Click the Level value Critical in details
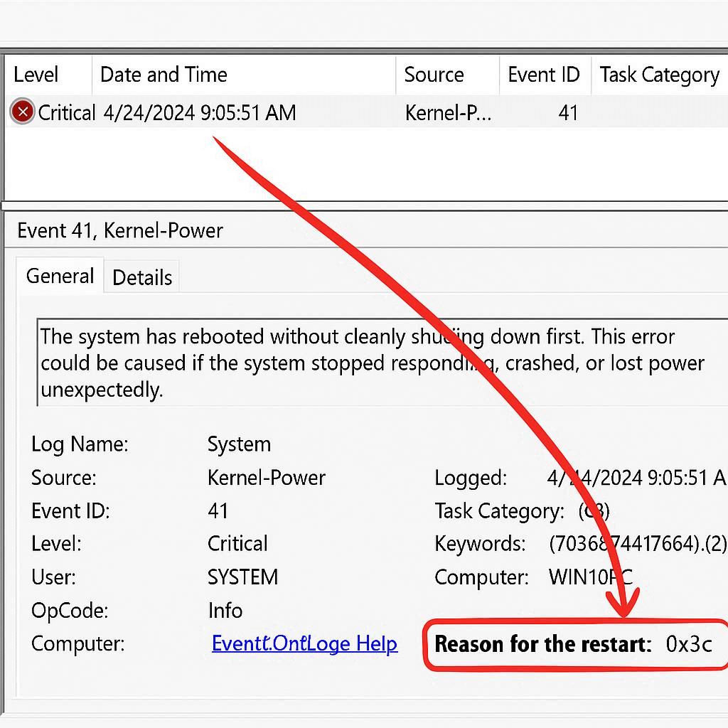The image size is (728, 728). [237, 544]
